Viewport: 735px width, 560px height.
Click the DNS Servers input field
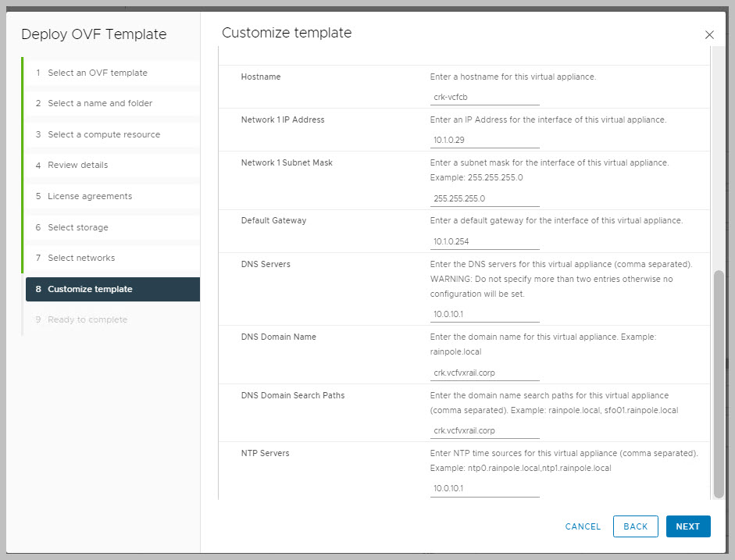[x=484, y=315]
